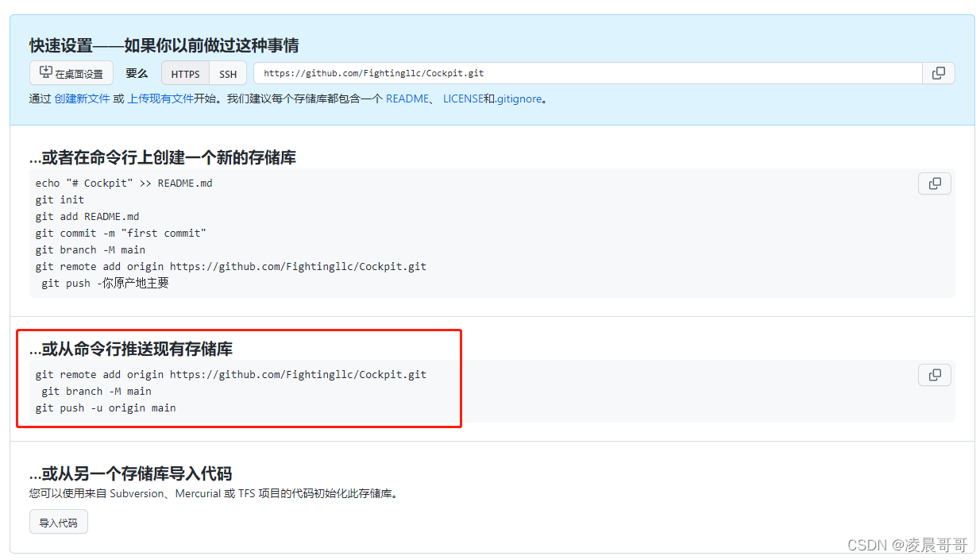Focus the repository URL field
Viewport: 980px width, 560px height.
pyautogui.click(x=588, y=73)
